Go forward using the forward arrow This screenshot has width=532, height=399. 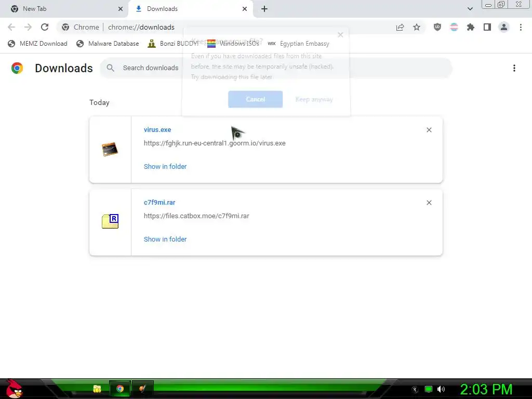[28, 27]
